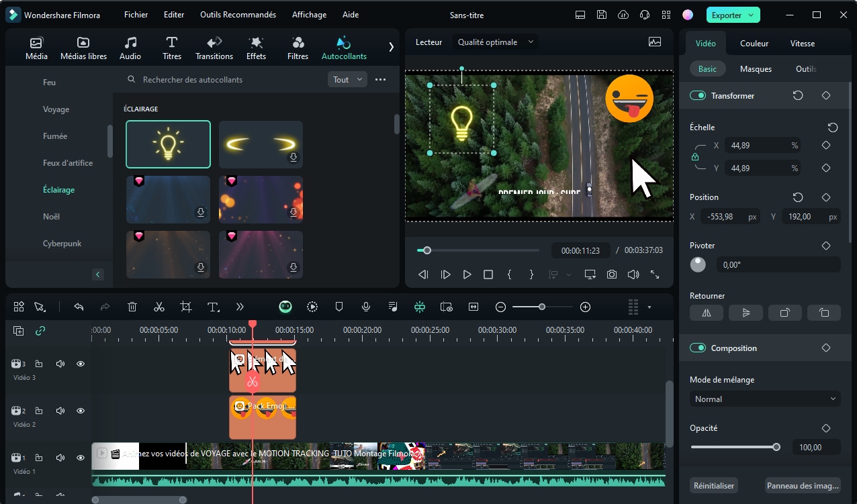Screen dimensions: 857x504
Task: Toggle the scale aspect ratio lock
Action: [695, 156]
